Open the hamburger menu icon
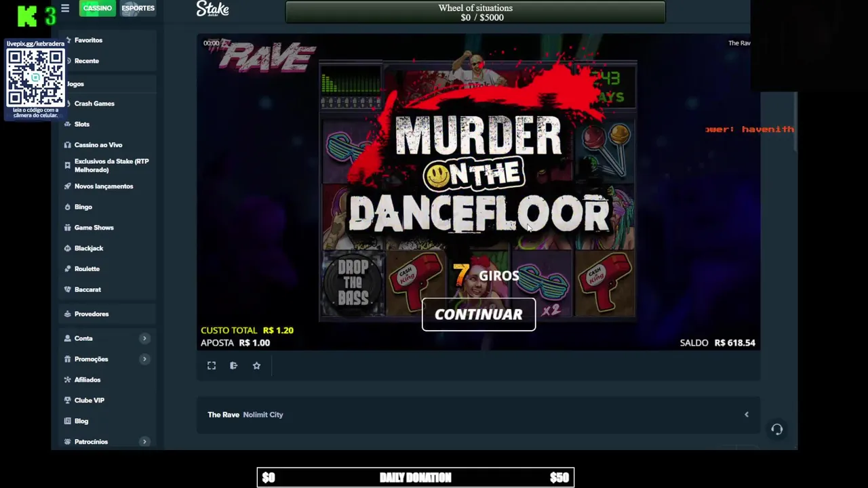Viewport: 868px width, 488px height. [65, 8]
